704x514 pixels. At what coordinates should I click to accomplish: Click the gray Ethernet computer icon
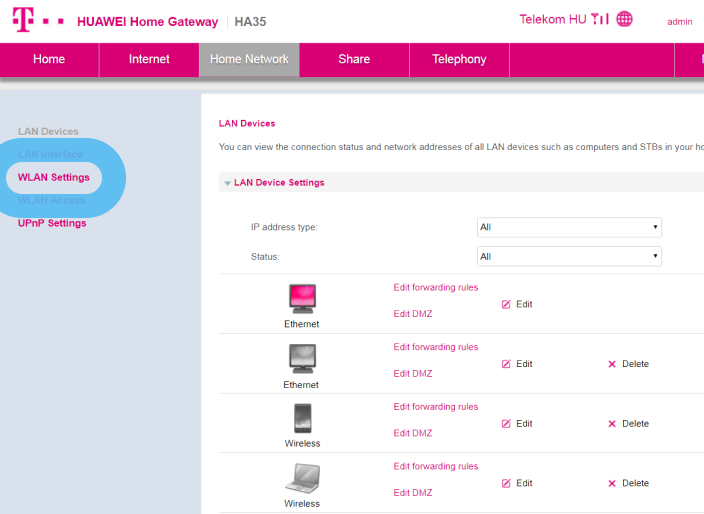click(x=301, y=358)
